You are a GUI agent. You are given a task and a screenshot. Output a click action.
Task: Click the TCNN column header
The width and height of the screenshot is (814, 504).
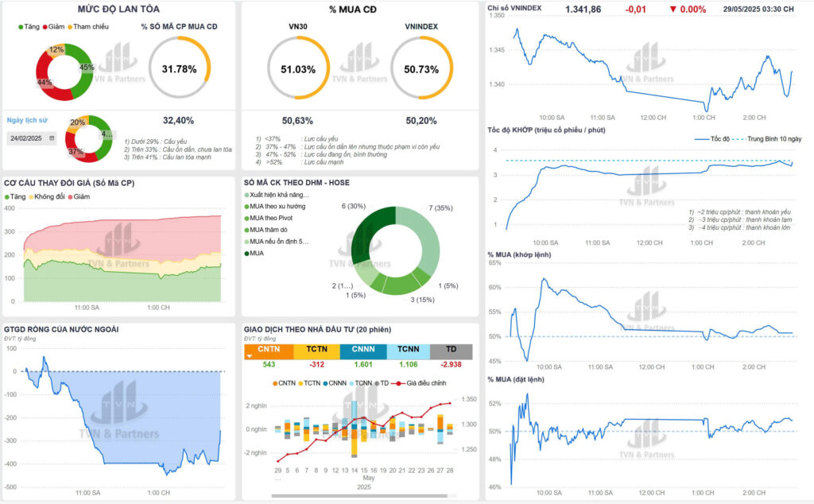pyautogui.click(x=408, y=350)
